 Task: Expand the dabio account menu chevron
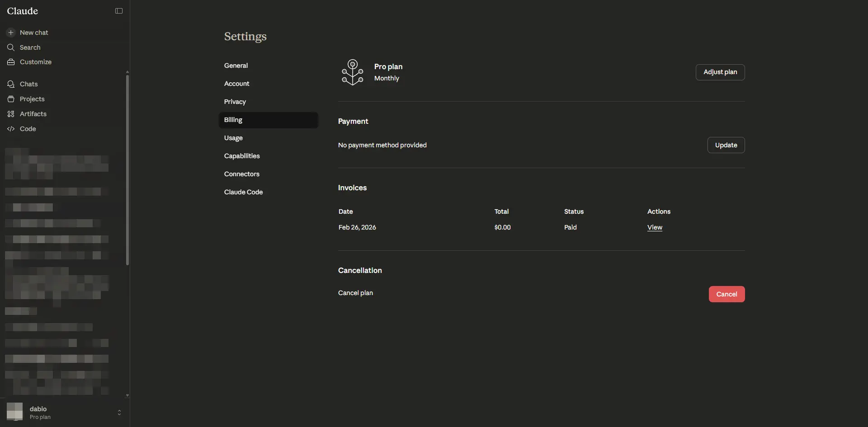click(x=119, y=413)
